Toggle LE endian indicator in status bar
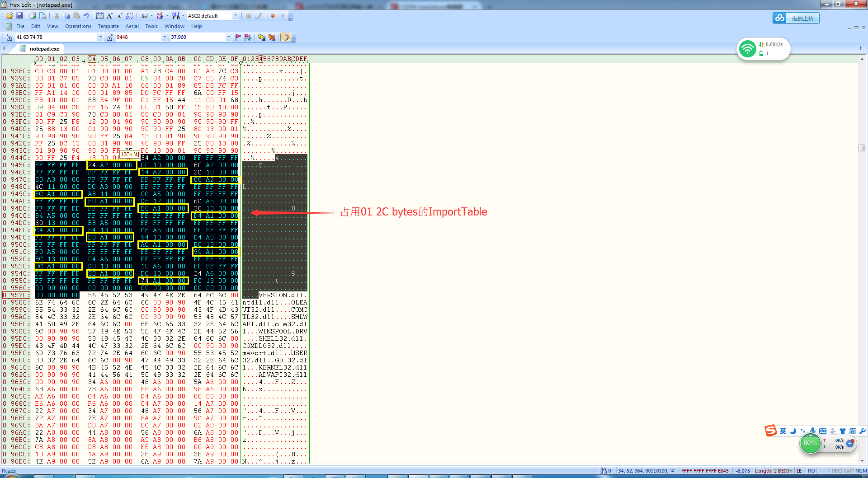This screenshot has width=868, height=478. [799, 471]
